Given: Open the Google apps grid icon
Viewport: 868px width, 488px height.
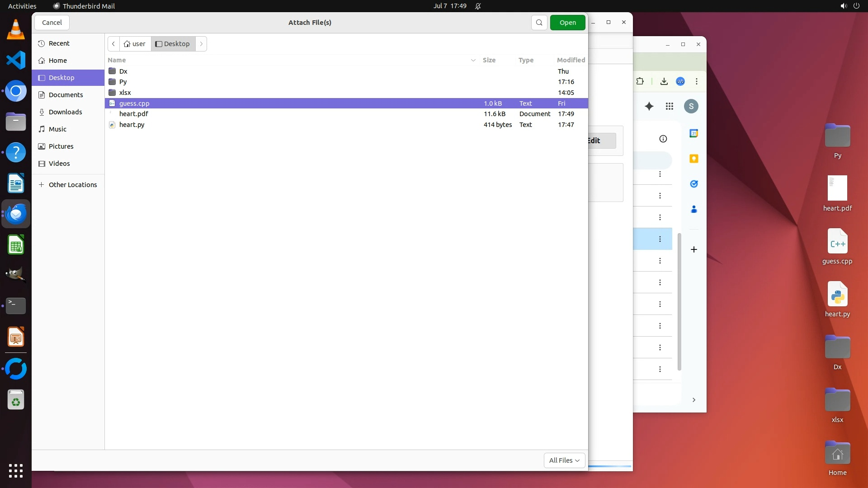Looking at the screenshot, I should click(x=670, y=106).
